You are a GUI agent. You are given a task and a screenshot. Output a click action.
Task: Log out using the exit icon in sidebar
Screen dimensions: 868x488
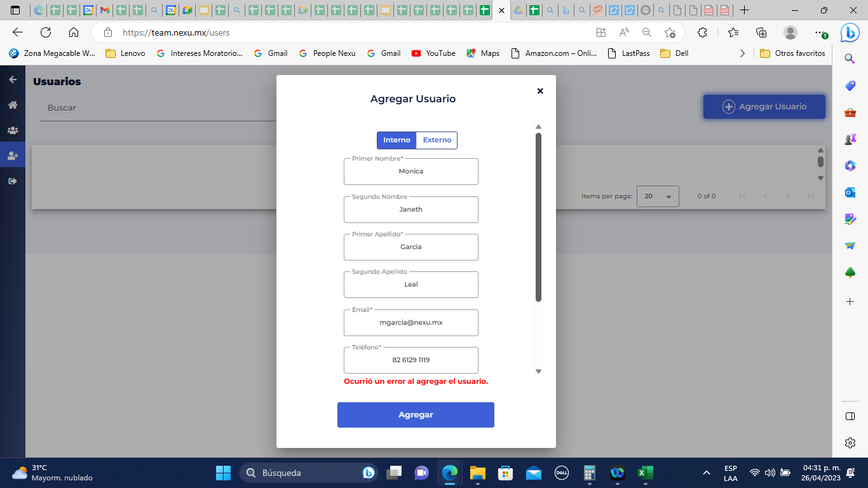tap(11, 180)
